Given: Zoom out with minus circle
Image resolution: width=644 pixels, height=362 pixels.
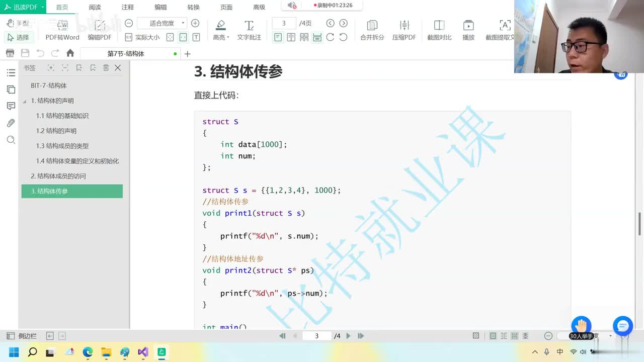Looking at the screenshot, I should click(129, 23).
